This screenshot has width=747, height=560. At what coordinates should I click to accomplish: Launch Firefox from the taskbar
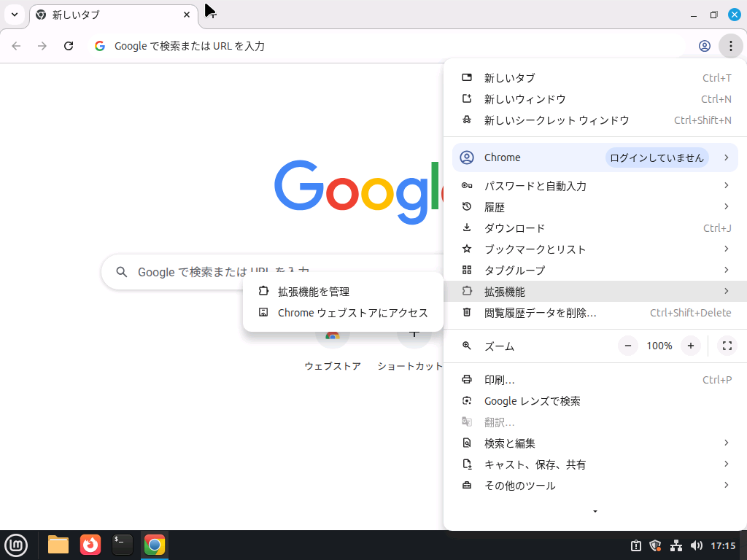click(x=90, y=545)
